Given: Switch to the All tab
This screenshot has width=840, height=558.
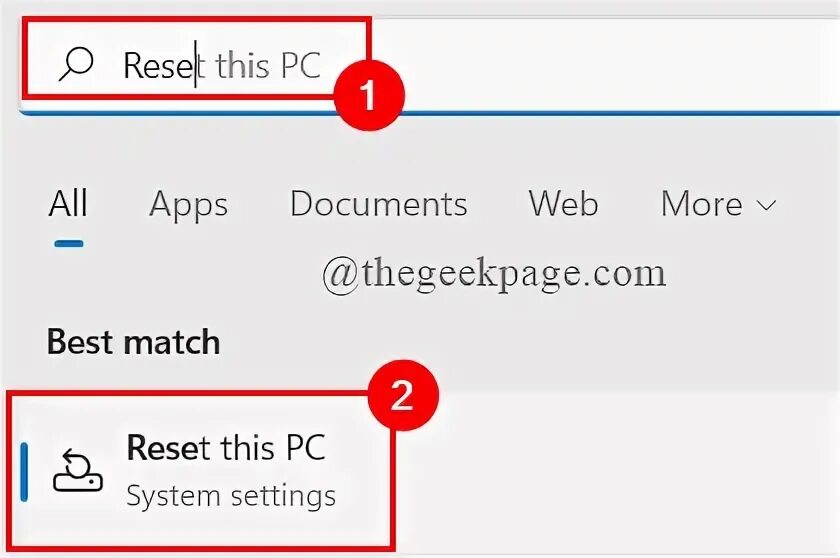Looking at the screenshot, I should pyautogui.click(x=68, y=204).
